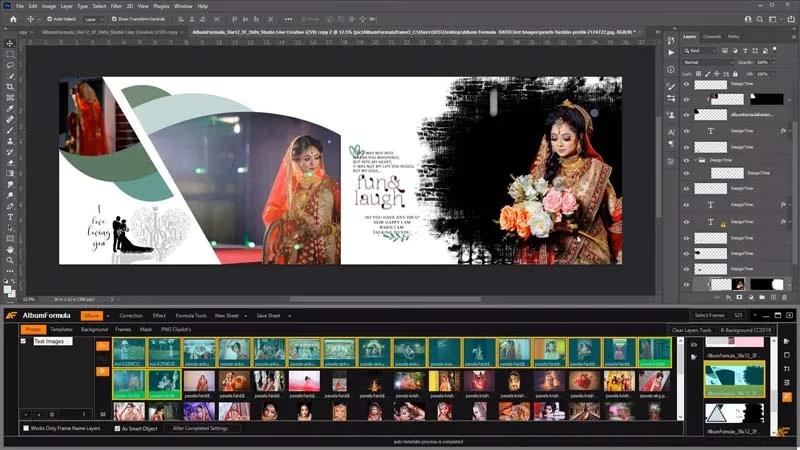Select the Zoom tool

tap(10, 260)
